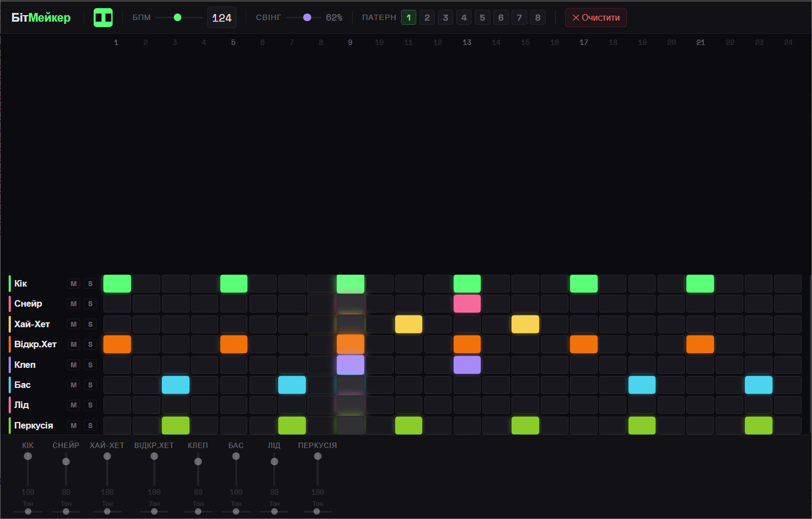This screenshot has width=812, height=519.
Task: Mute the Лід track
Action: [x=74, y=405]
